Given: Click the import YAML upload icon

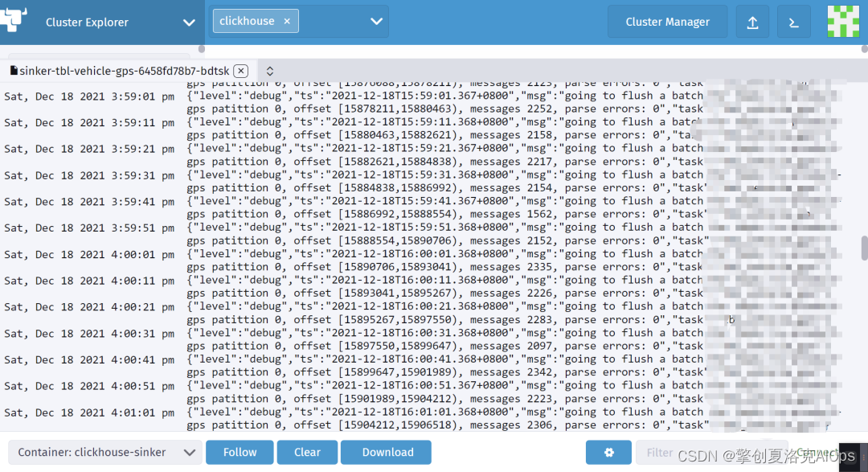Looking at the screenshot, I should [752, 22].
